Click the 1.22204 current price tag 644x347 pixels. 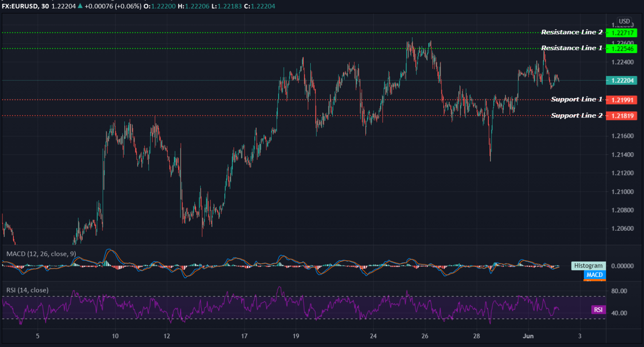coord(622,80)
